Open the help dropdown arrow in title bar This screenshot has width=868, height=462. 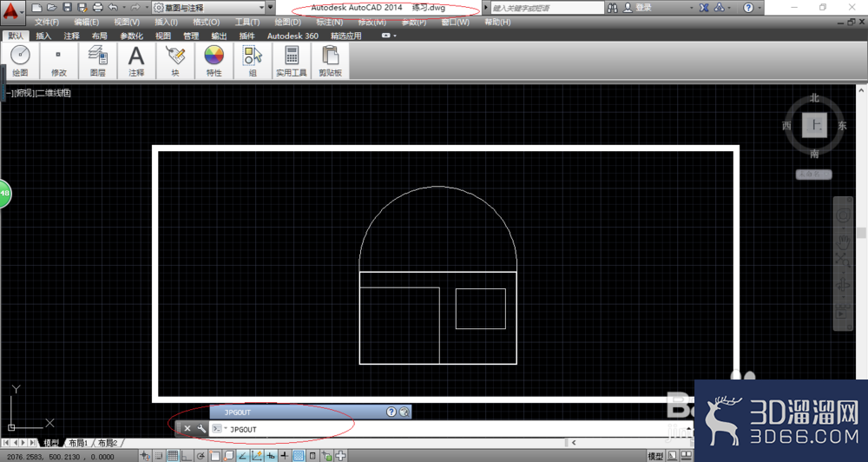759,8
